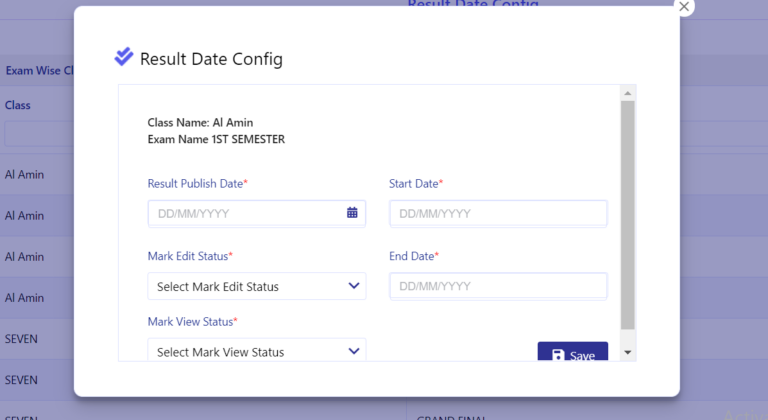768x420 pixels.
Task: Click the dialog's vertical scrollbar thumb
Action: tap(627, 215)
